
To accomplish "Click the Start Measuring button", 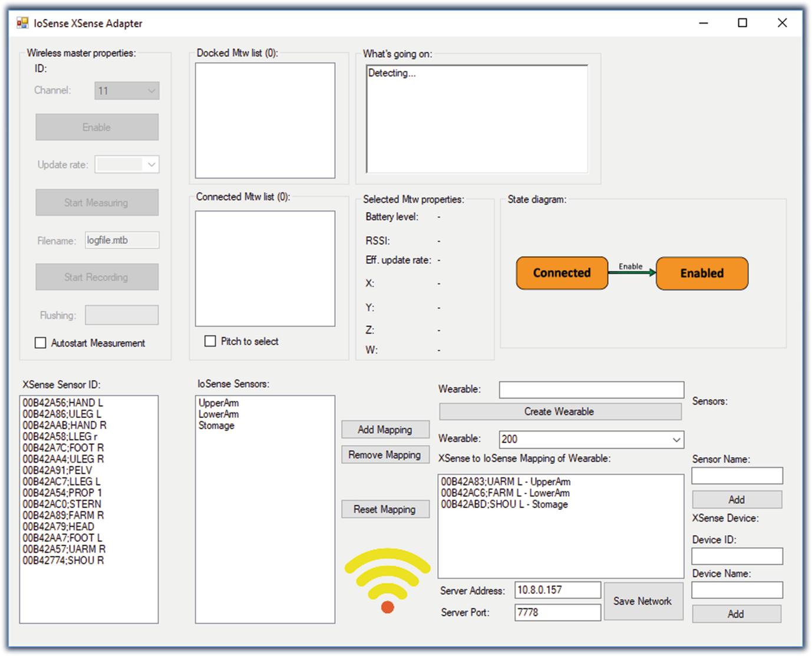I will click(97, 202).
